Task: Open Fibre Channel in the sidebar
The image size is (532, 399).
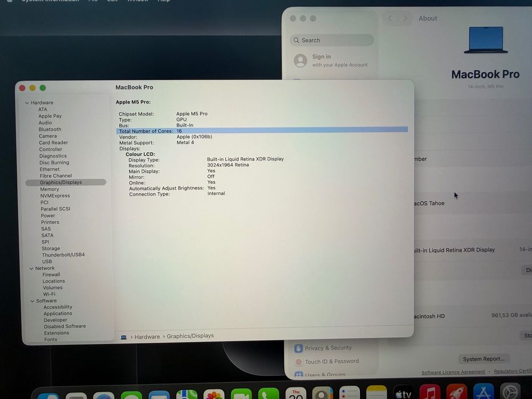Action: click(56, 176)
